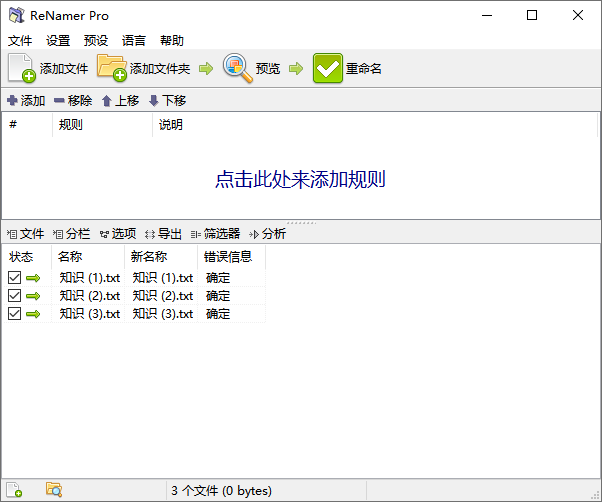Click the 添加文件 add-files icon
602x502 pixels.
tap(22, 68)
